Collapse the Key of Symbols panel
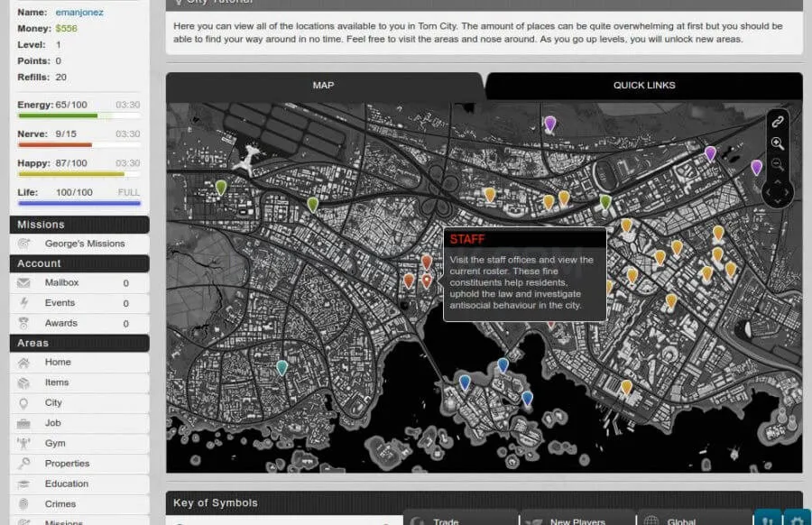 484,502
